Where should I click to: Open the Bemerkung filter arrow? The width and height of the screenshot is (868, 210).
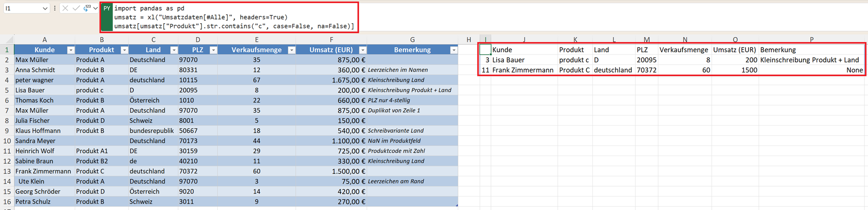coord(454,50)
